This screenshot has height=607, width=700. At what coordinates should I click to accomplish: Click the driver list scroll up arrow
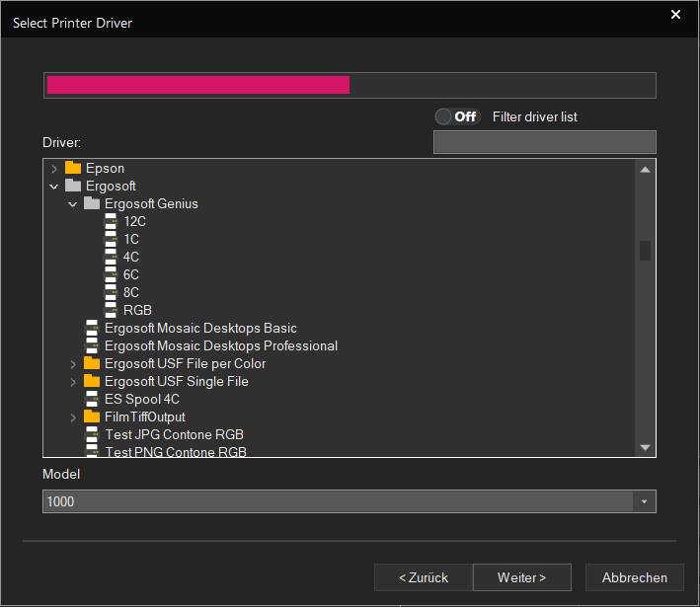pos(645,170)
